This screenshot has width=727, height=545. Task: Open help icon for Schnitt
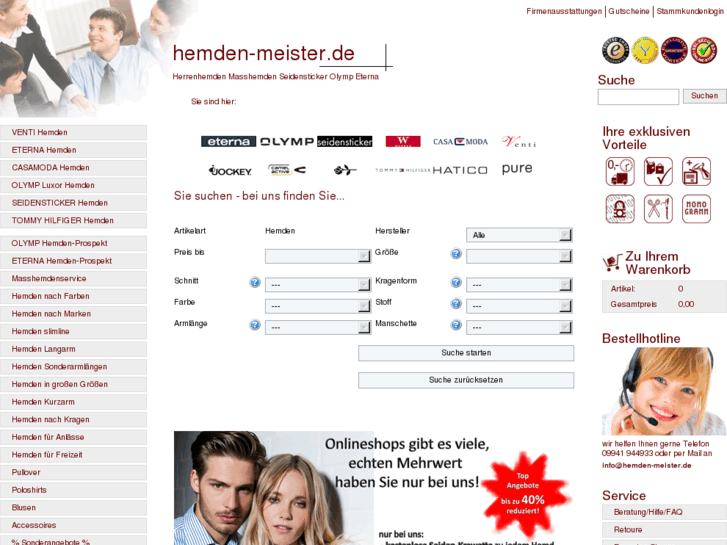(255, 282)
